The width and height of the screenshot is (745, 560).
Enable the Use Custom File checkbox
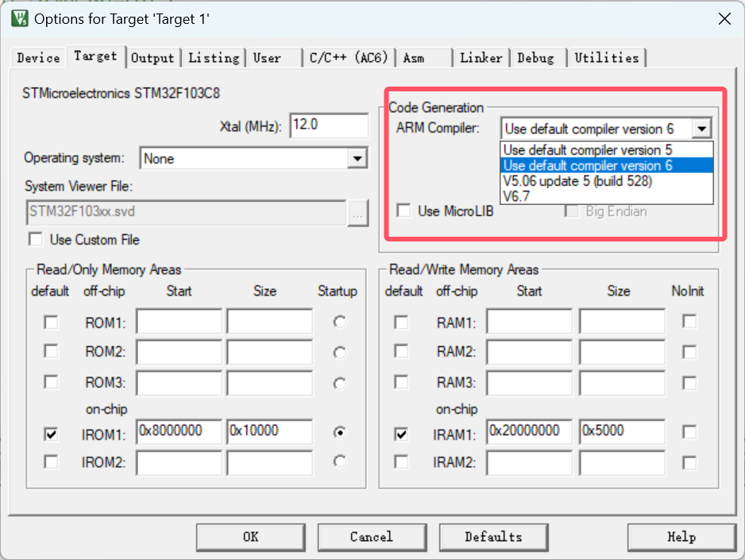pyautogui.click(x=36, y=239)
